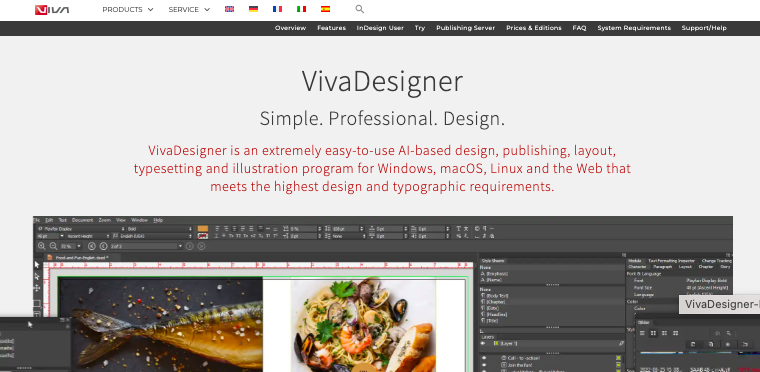Select the direct selection tool

point(37,276)
